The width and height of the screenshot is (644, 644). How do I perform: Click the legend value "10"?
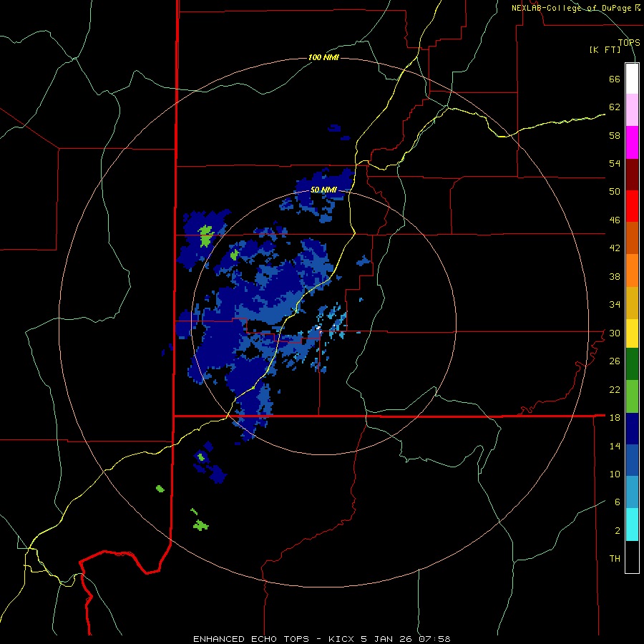pos(615,474)
